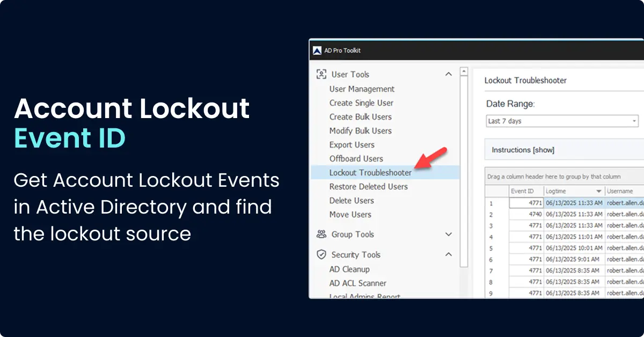Open Restore Deleted Users tool
This screenshot has height=337, width=644.
click(368, 187)
